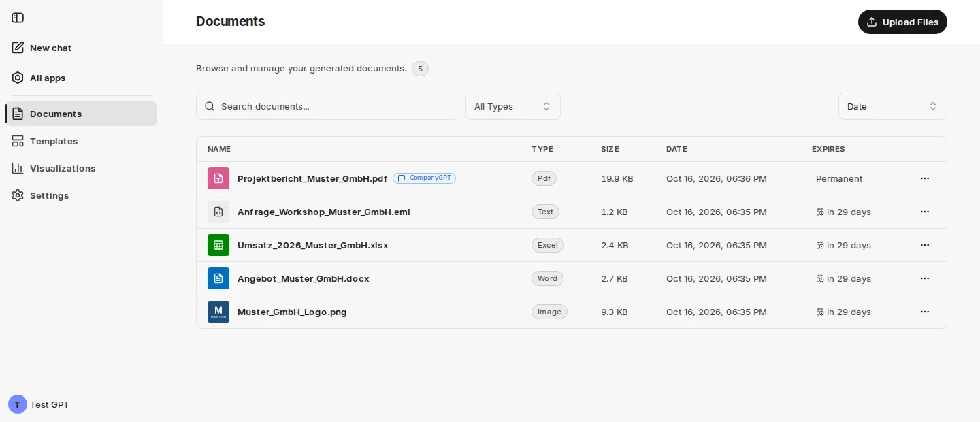Click the TYPE column header

542,149
